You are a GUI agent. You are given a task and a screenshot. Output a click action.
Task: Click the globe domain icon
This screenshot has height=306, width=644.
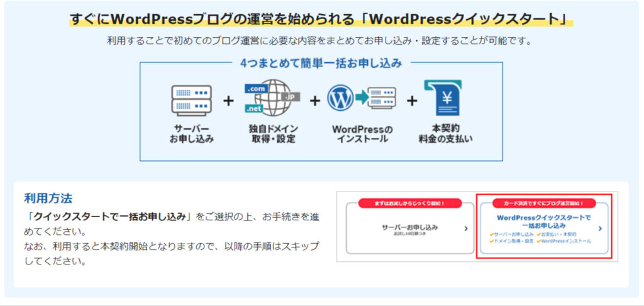(272, 98)
